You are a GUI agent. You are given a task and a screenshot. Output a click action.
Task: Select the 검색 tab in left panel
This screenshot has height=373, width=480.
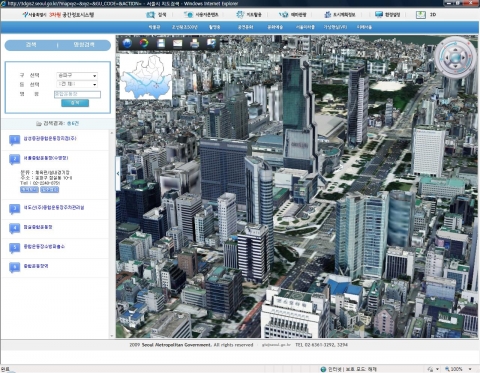31,45
